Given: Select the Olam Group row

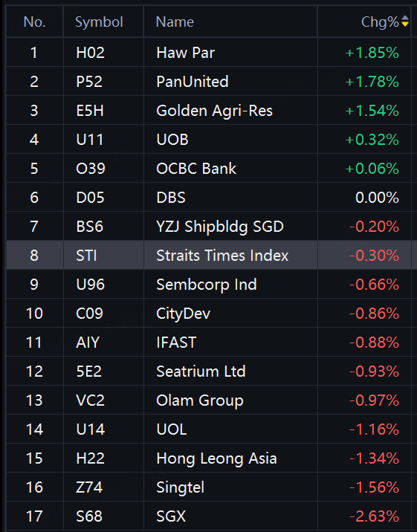Looking at the screenshot, I should 209,400.
